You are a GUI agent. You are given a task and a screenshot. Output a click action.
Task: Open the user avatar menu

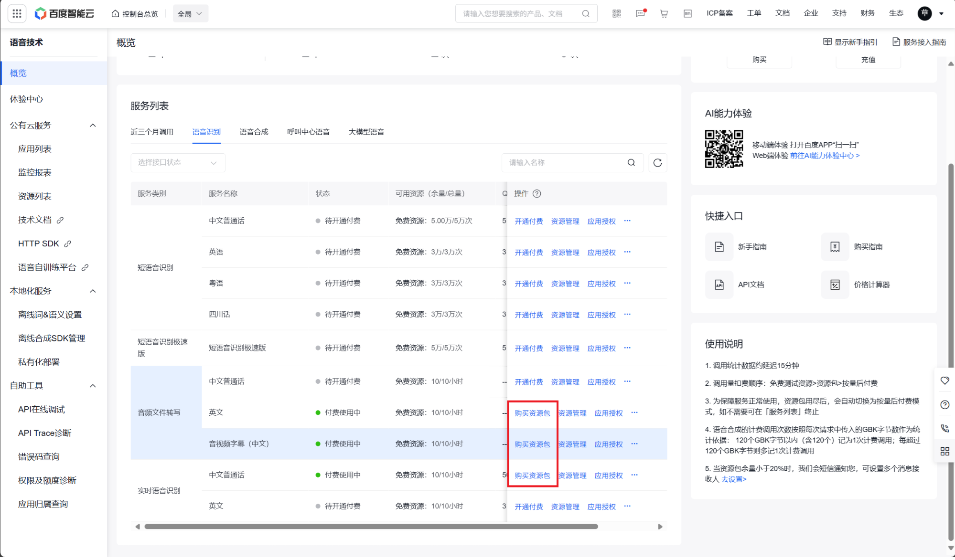click(x=925, y=13)
